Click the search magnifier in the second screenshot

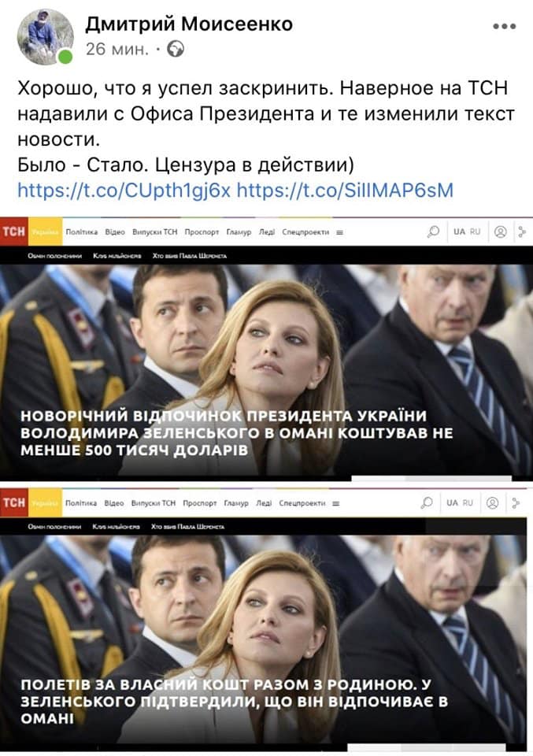(x=427, y=503)
